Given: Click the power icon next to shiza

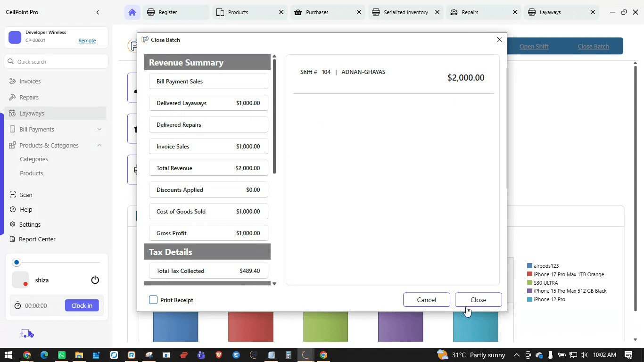Looking at the screenshot, I should 95,280.
